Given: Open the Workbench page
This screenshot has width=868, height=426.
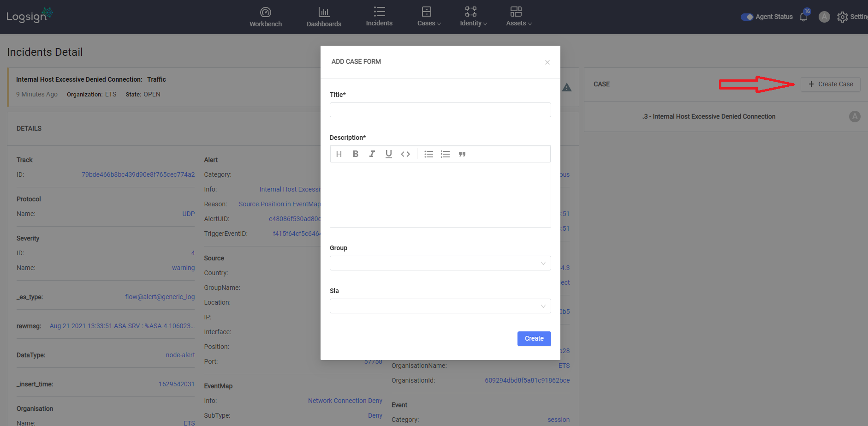Looking at the screenshot, I should [266, 17].
